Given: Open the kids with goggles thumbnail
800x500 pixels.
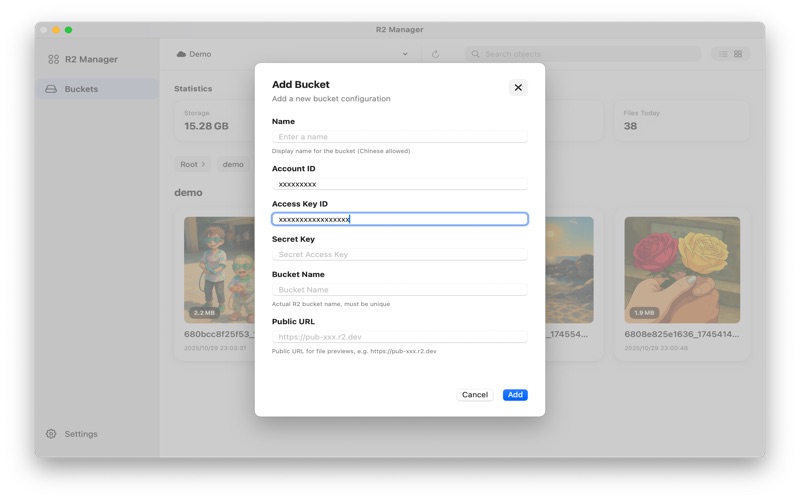Looking at the screenshot, I should click(x=219, y=269).
